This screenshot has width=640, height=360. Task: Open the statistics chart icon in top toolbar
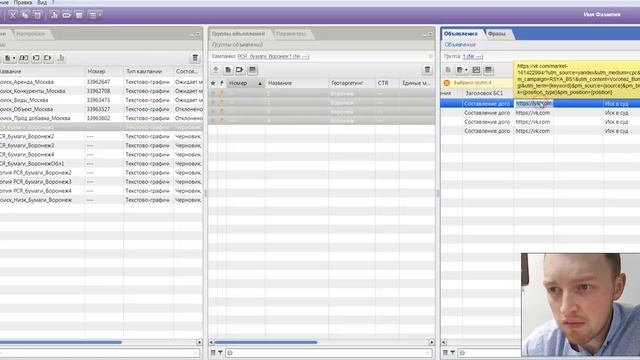[x=54, y=15]
